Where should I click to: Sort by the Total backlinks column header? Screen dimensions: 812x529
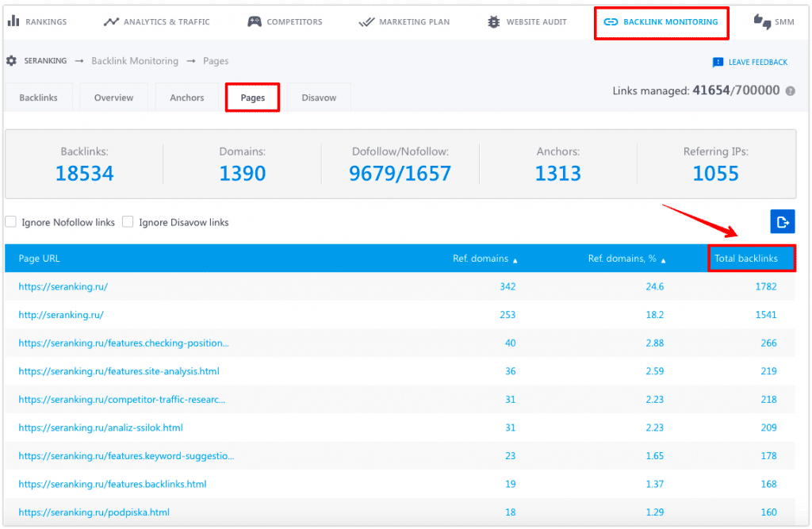(745, 258)
